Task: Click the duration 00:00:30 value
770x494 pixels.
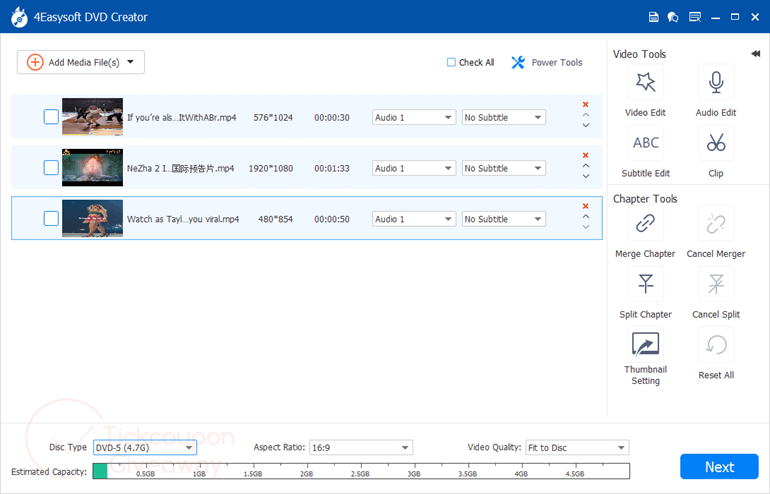Action: coord(332,117)
